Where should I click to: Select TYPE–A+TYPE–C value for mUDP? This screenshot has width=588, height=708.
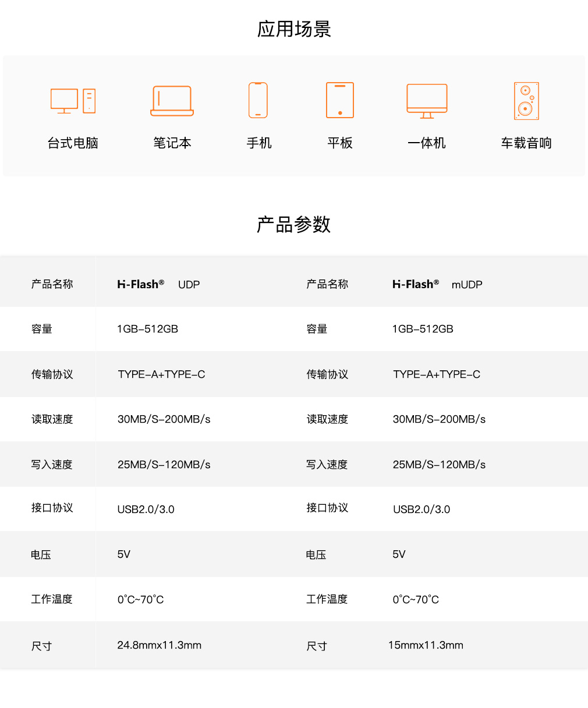pos(437,374)
